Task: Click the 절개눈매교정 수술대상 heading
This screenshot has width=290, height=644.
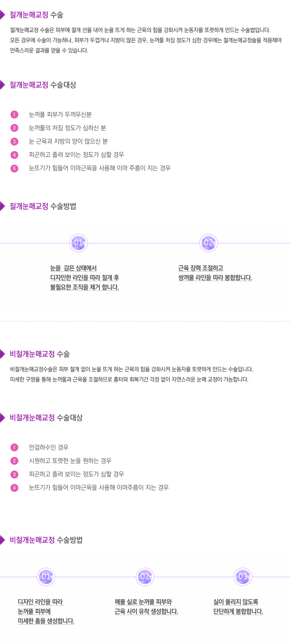Action: [43, 85]
